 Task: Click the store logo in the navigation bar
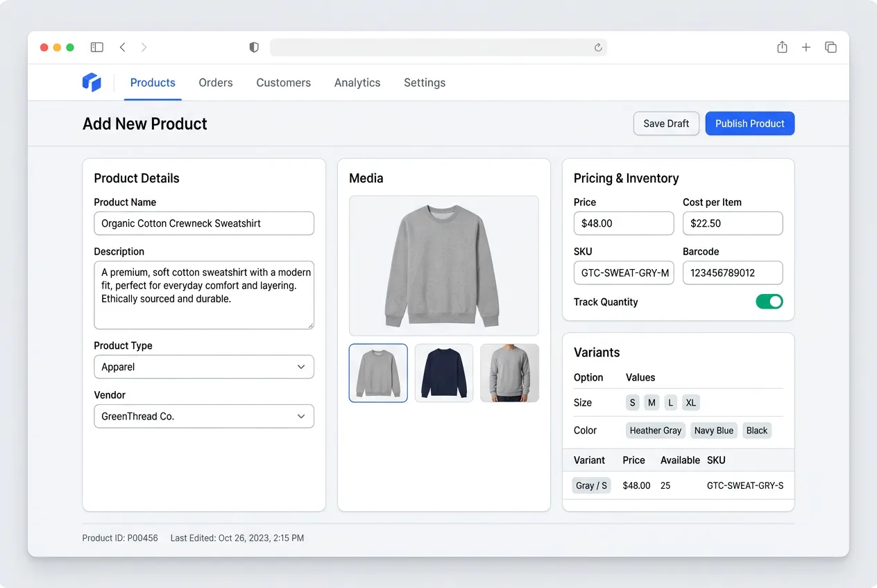pyautogui.click(x=91, y=82)
